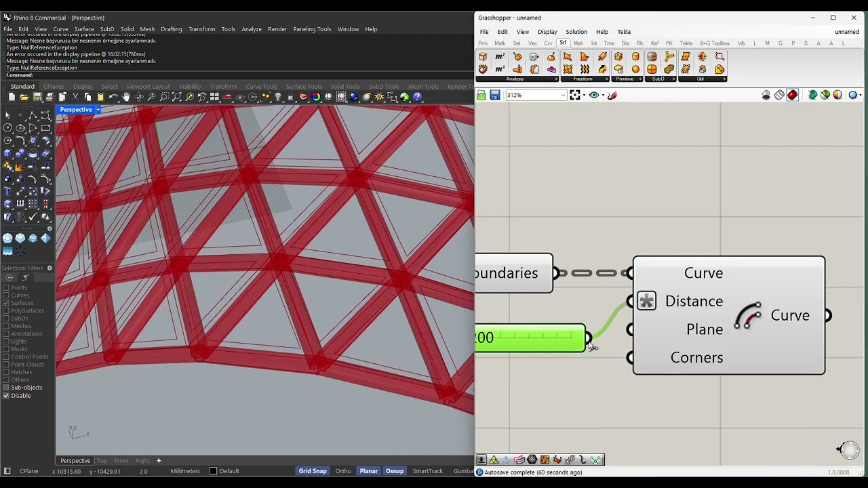
Task: Click the color wheel icon in Rhino toolbar
Action: point(316,97)
